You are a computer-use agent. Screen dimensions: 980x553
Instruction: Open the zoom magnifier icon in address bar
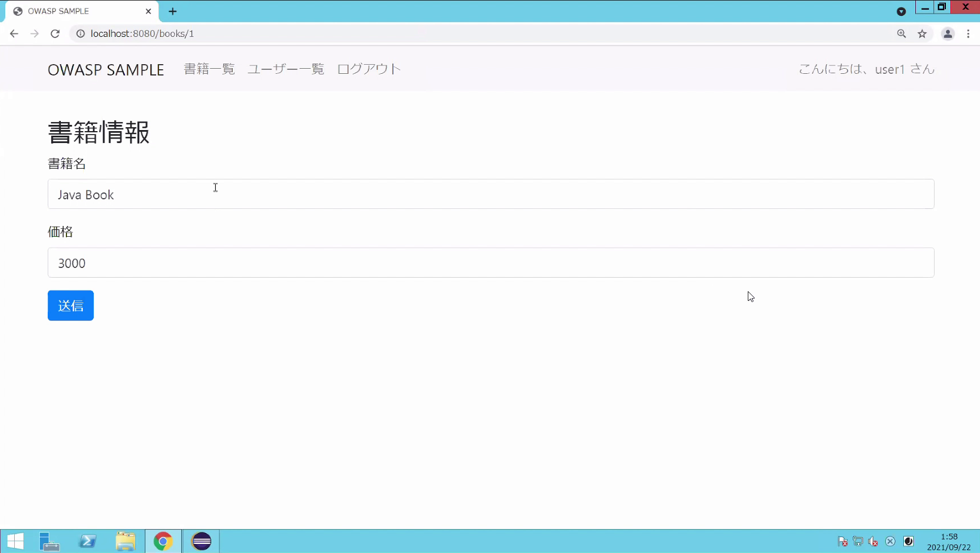902,33
